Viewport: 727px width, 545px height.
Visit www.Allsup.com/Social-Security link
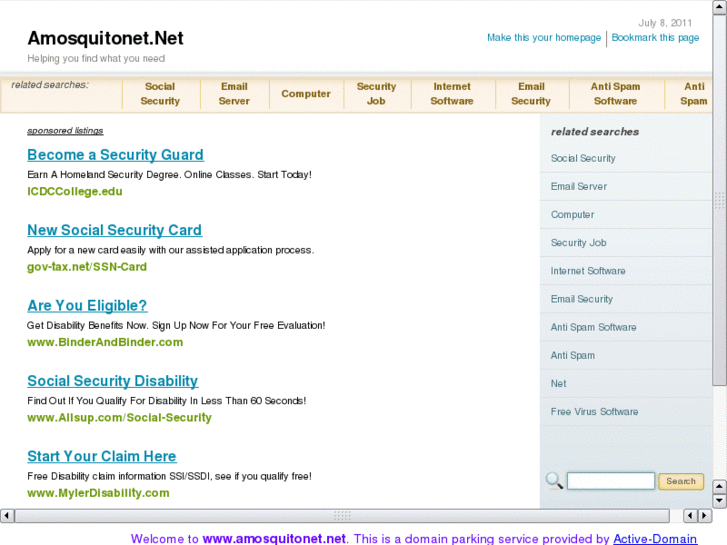click(x=119, y=418)
